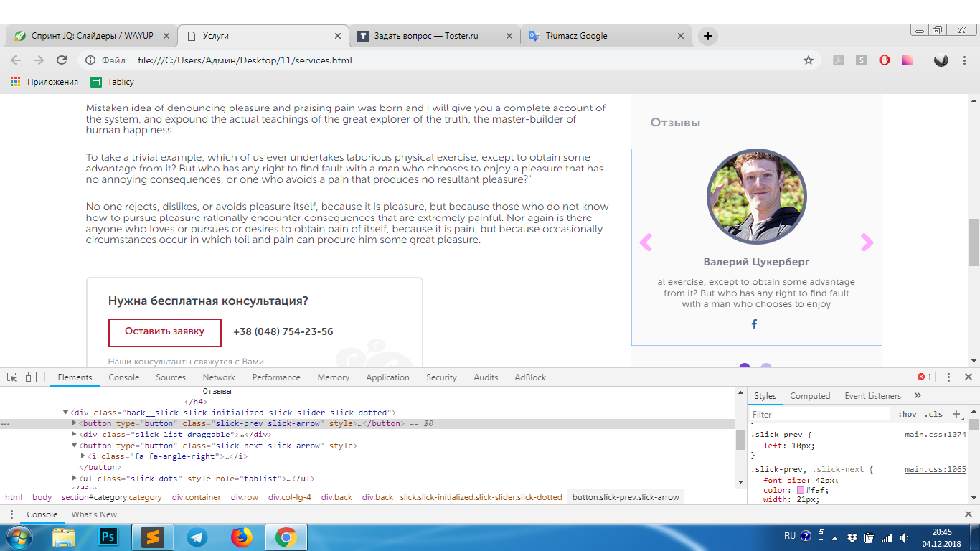Viewport: 980px width, 551px height.
Task: Close the console drawer
Action: [968, 514]
